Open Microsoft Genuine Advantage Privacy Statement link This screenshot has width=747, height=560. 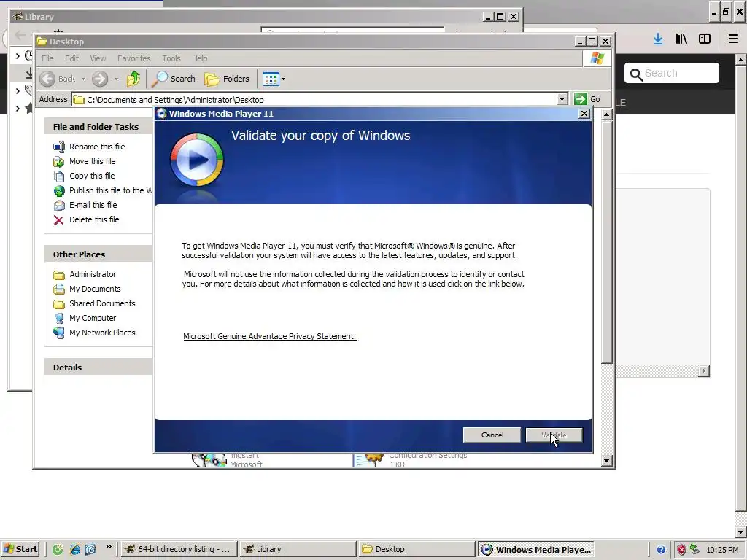click(x=270, y=336)
